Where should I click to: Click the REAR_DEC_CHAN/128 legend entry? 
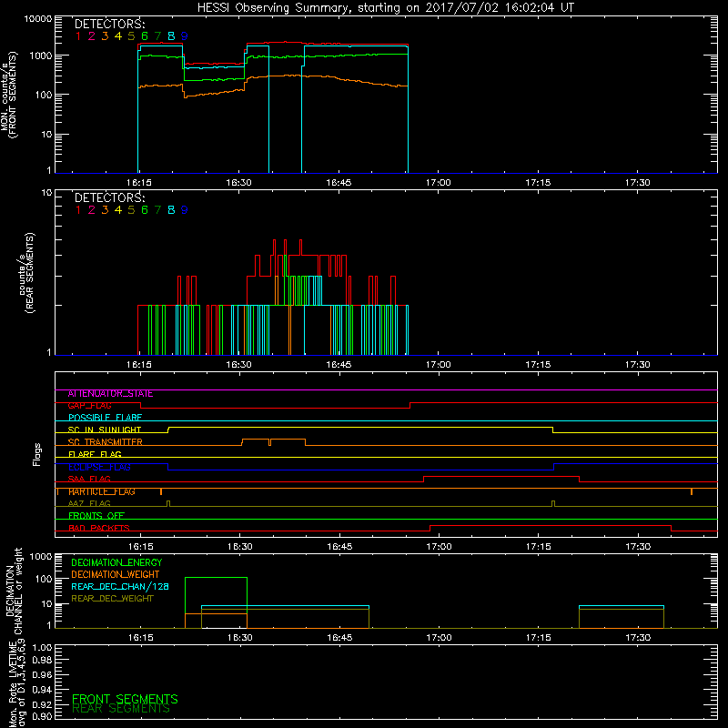coord(120,586)
